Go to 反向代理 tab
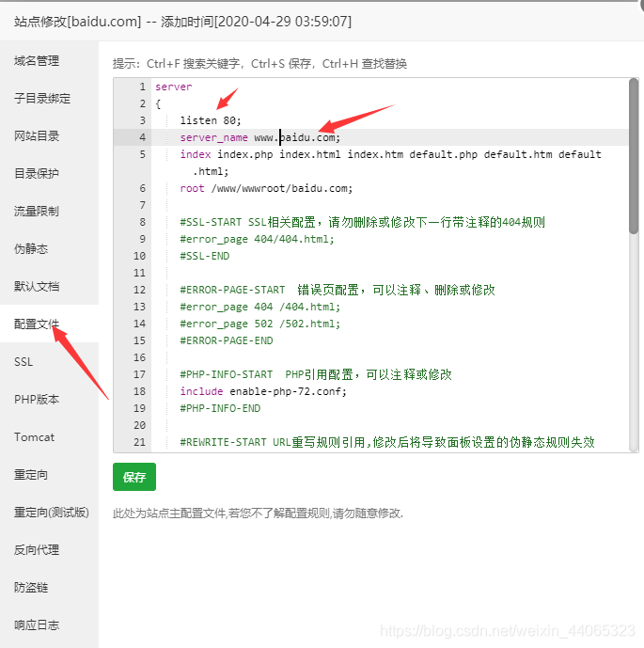The image size is (644, 648). [x=37, y=549]
